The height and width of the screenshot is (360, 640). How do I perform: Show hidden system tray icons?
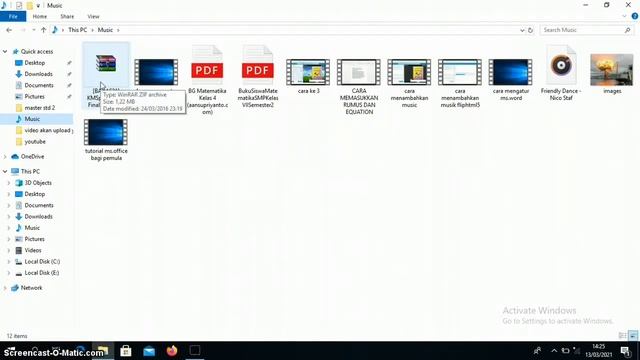point(554,351)
